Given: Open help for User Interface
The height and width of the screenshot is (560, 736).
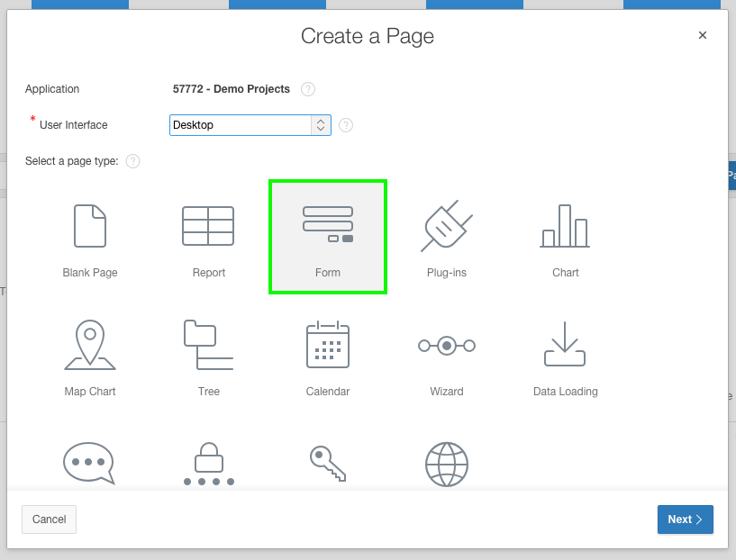Looking at the screenshot, I should point(345,124).
